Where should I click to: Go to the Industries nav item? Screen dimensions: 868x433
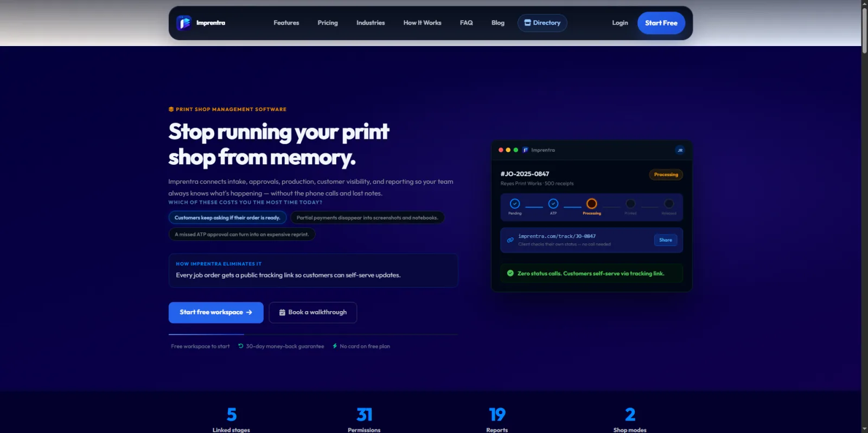pyautogui.click(x=371, y=23)
